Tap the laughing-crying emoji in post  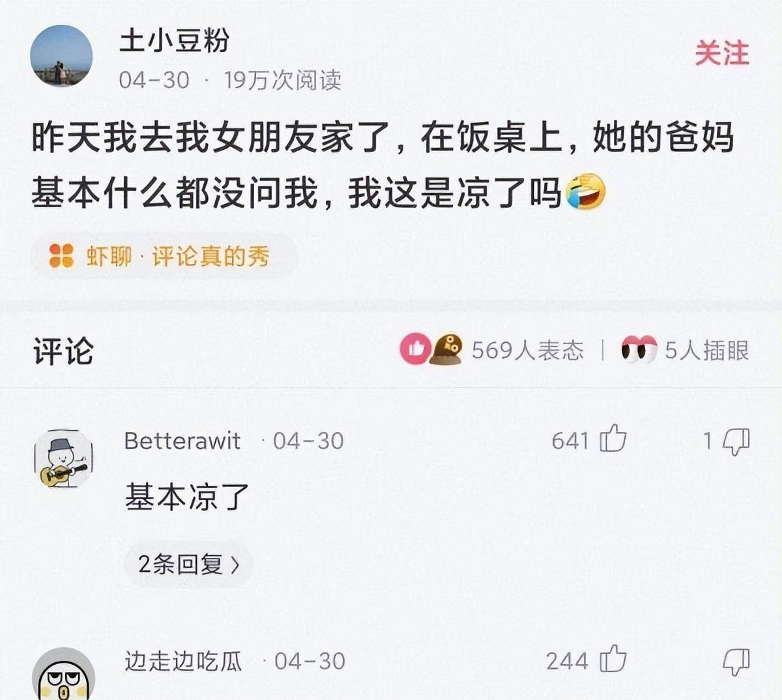point(586,192)
